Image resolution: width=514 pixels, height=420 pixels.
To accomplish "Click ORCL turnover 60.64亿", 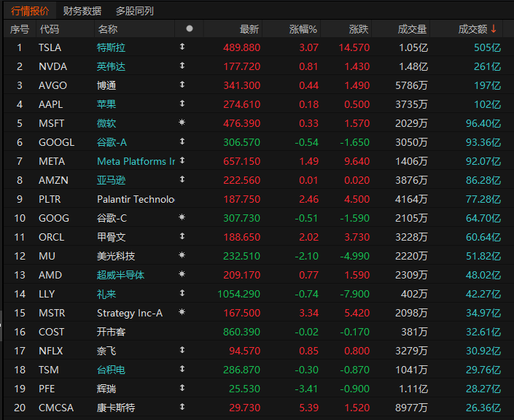I will (x=483, y=237).
